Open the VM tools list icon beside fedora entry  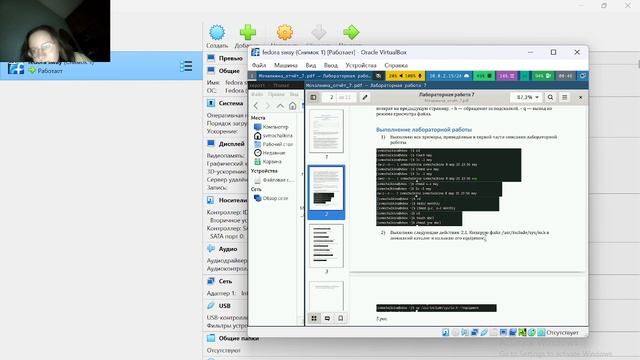coord(186,66)
